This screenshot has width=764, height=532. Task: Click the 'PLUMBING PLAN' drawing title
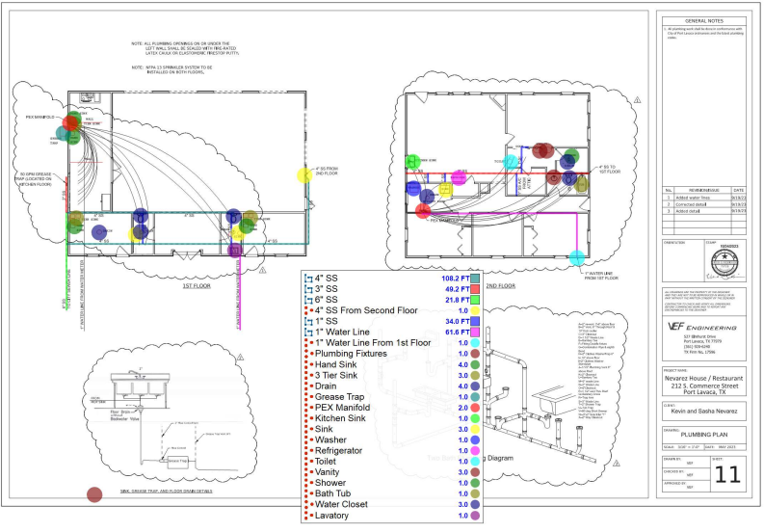click(704, 435)
